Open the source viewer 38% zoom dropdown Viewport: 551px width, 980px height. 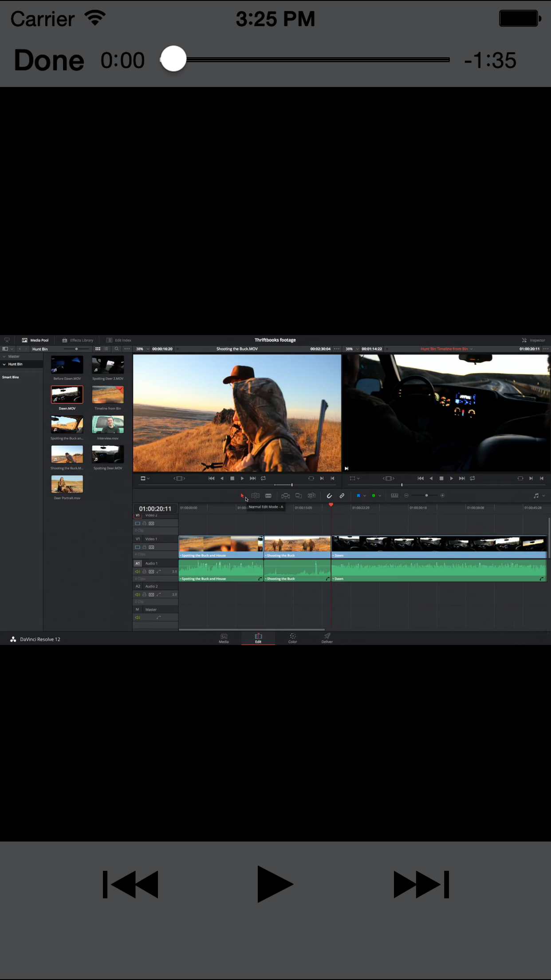(142, 349)
